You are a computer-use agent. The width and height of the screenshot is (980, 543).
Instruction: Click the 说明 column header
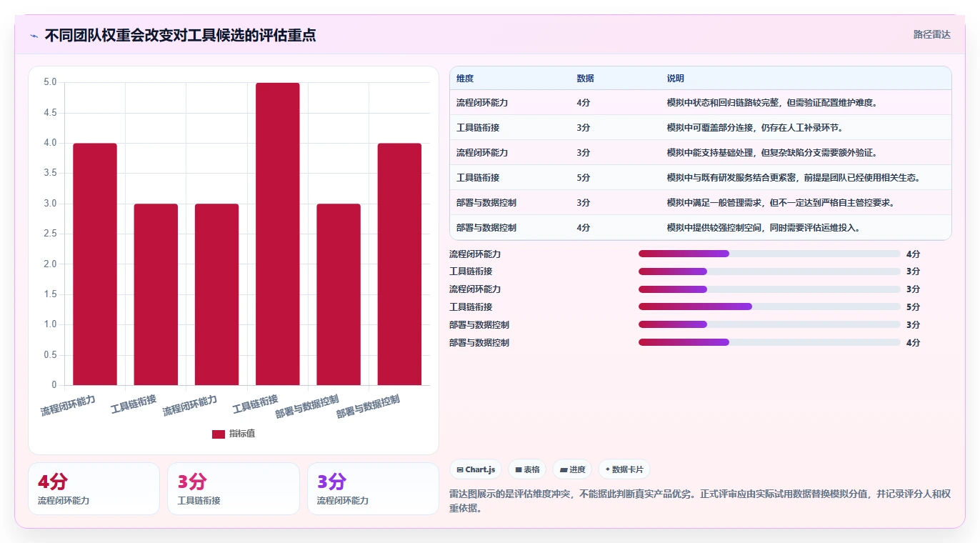click(676, 79)
